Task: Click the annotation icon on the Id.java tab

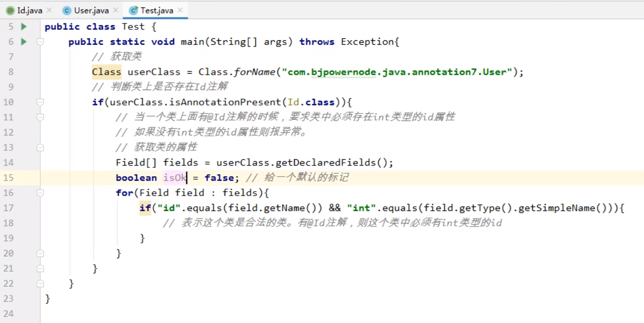Action: pos(10,10)
